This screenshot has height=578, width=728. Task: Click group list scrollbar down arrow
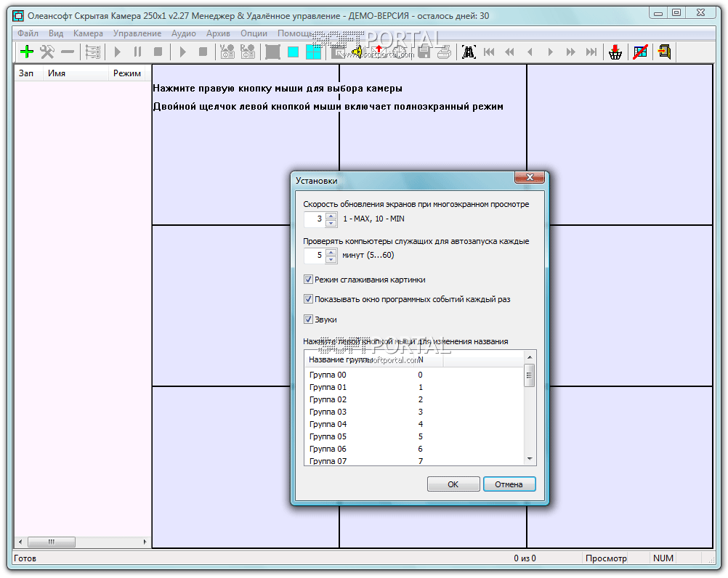(x=529, y=459)
